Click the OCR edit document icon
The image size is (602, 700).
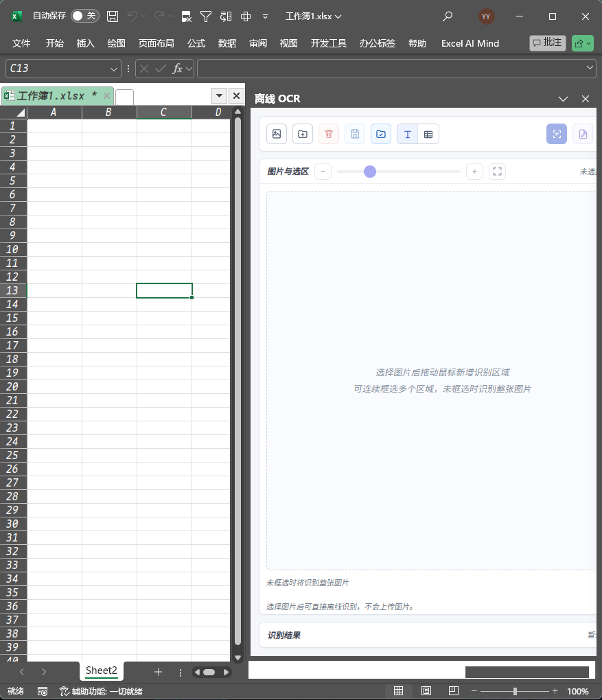pyautogui.click(x=583, y=134)
